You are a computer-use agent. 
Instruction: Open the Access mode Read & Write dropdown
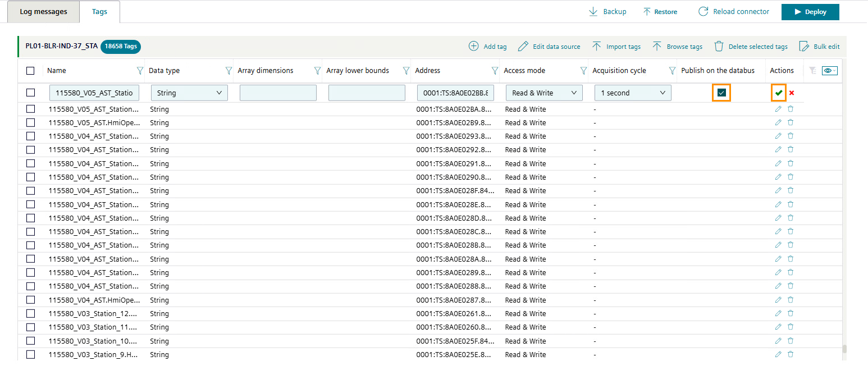coord(543,93)
